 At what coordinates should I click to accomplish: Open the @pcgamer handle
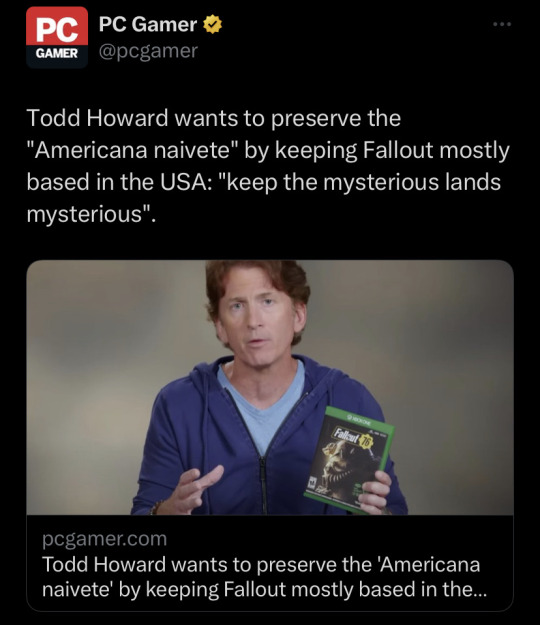pos(148,51)
